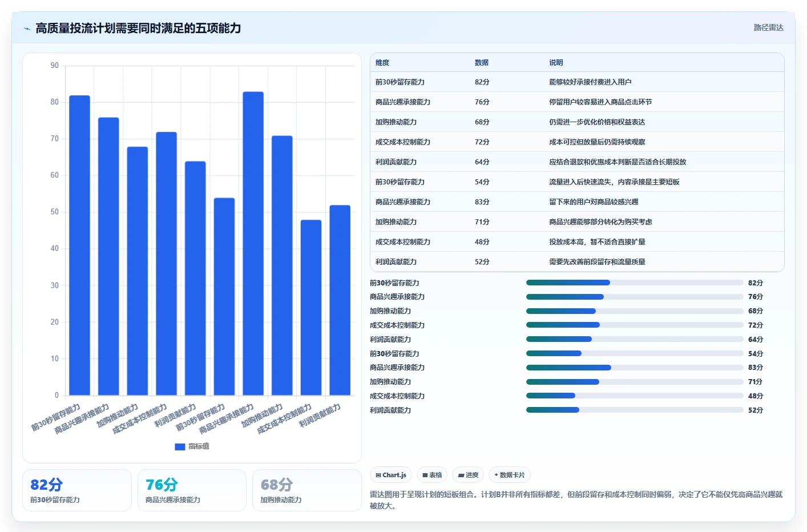The image size is (807, 532).
Task: Click the progress bar labeled 72分
Action: 635,325
